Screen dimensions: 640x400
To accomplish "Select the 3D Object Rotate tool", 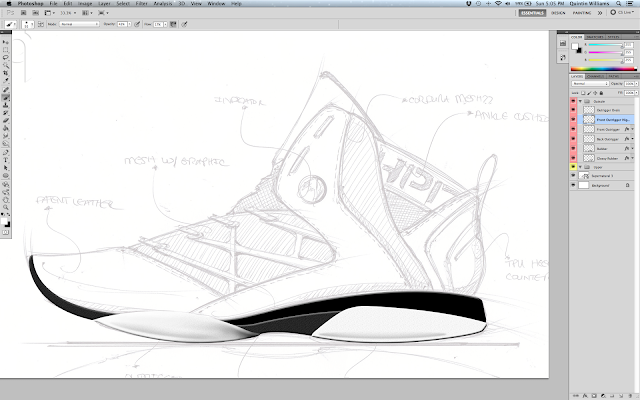I will (6, 184).
